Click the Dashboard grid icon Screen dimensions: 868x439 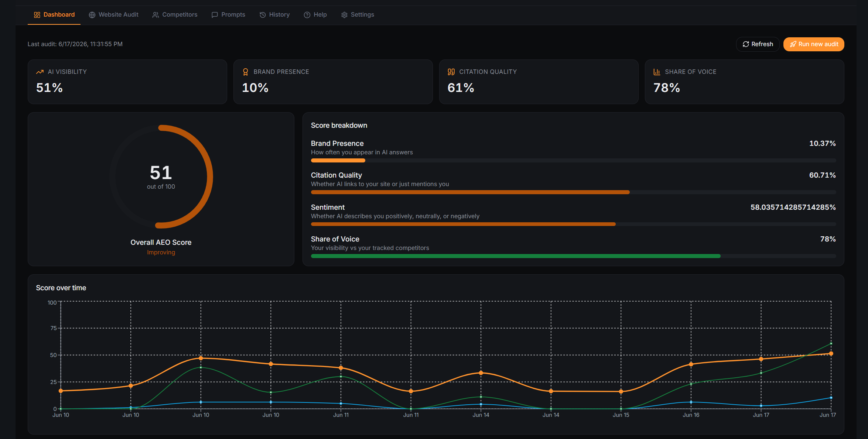[37, 15]
